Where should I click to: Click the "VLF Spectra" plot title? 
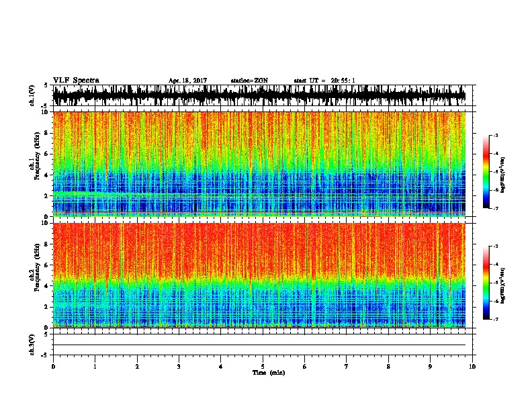pyautogui.click(x=76, y=81)
